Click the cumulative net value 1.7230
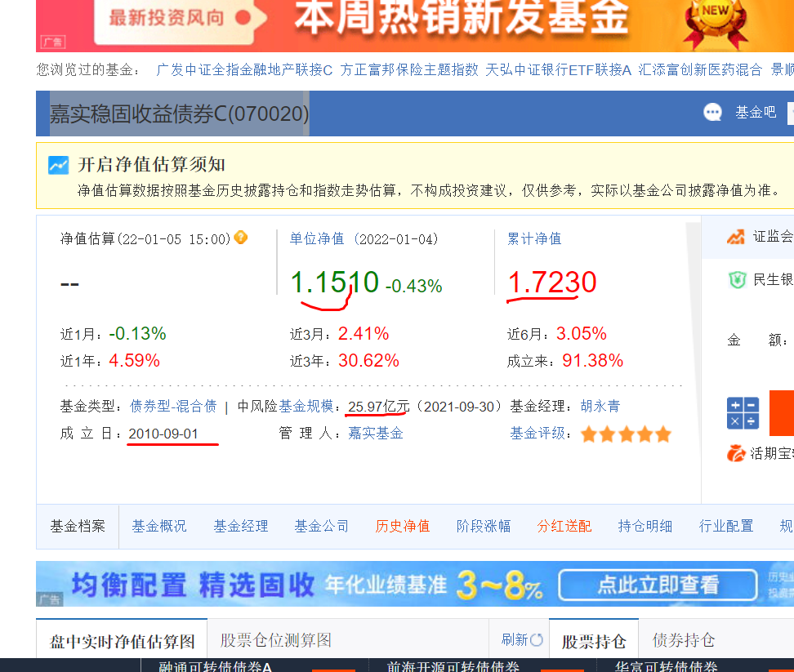This screenshot has height=672, width=794. click(552, 282)
